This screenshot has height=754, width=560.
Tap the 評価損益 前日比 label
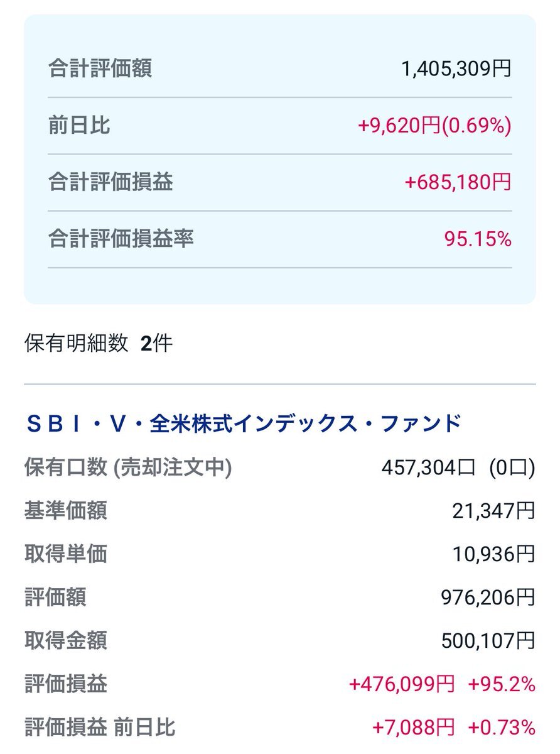pos(100,727)
